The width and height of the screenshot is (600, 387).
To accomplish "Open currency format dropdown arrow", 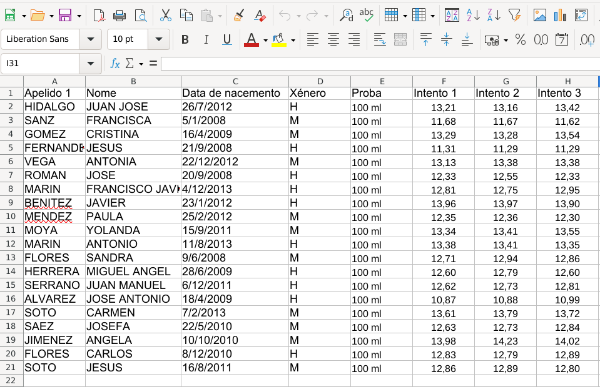I will click(x=506, y=40).
